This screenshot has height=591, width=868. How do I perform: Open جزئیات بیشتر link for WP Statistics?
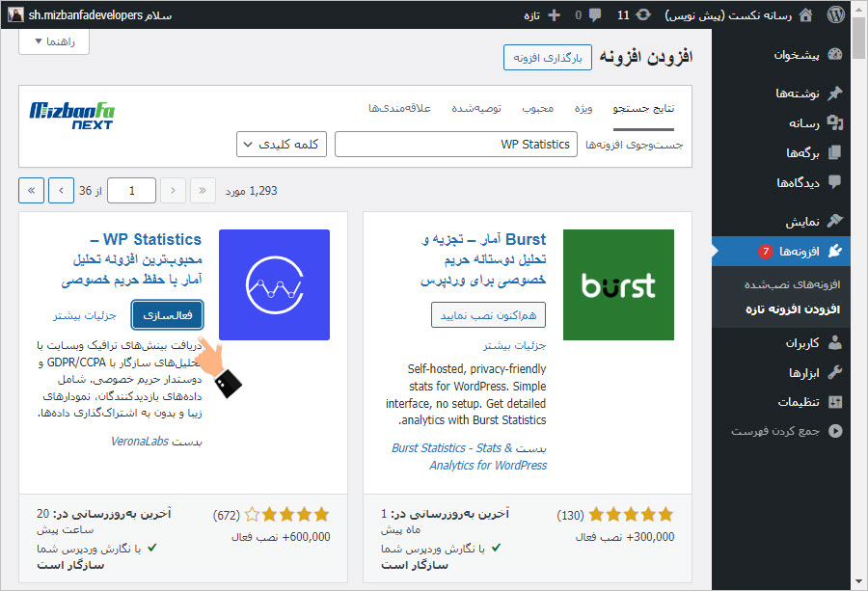pos(85,315)
